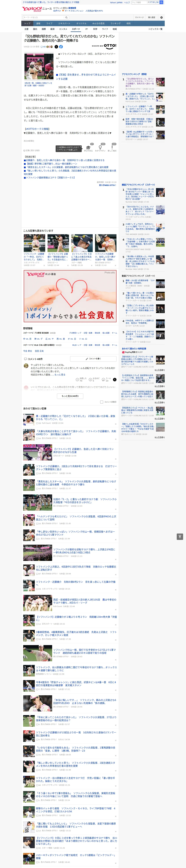Click the コメントを書く button
Viewport: 186px width, 868px height.
click(93, 359)
